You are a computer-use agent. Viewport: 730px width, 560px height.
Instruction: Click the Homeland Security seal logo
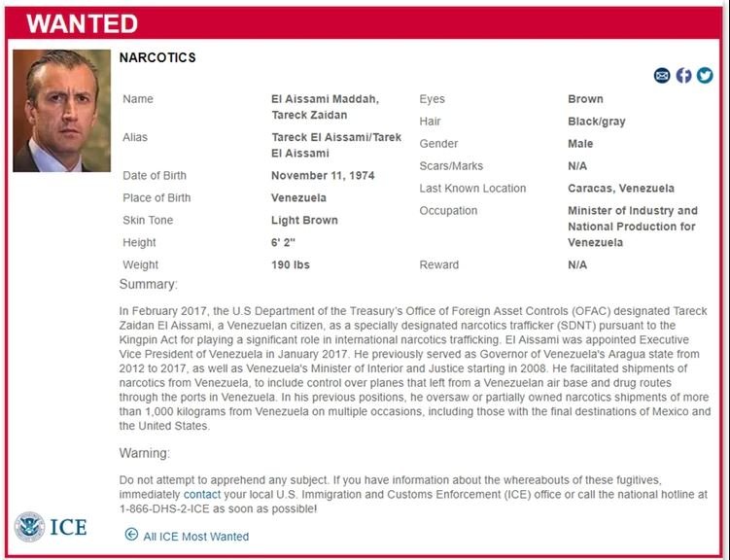point(30,527)
